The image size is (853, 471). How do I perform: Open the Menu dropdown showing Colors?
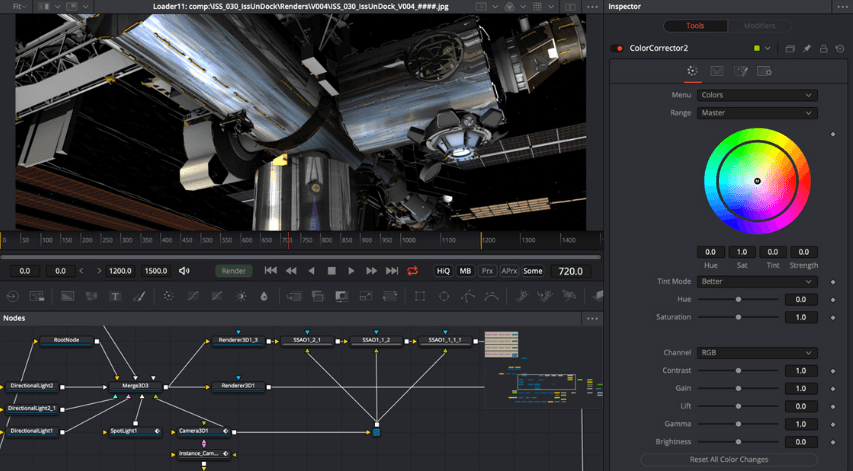click(756, 95)
